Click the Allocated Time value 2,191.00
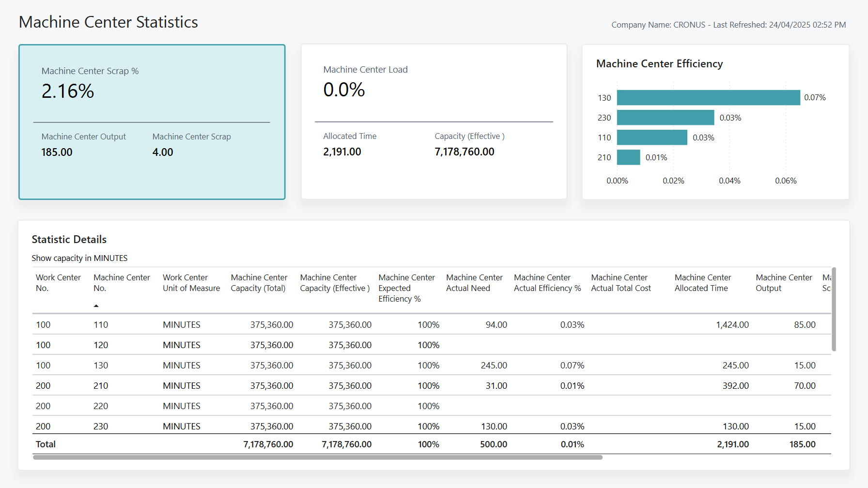The image size is (868, 488). (342, 152)
